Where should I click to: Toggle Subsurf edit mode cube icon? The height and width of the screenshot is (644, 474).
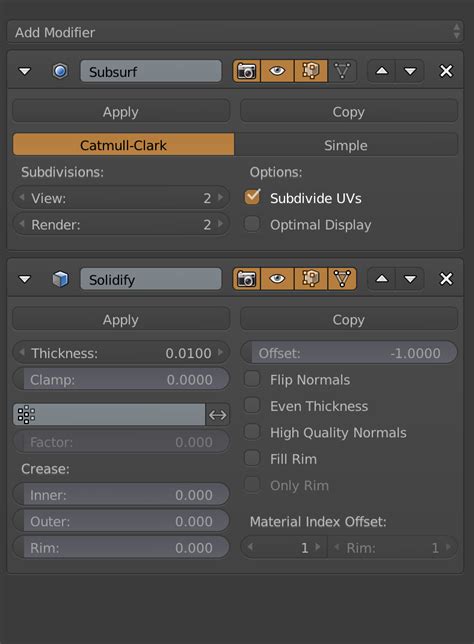311,71
